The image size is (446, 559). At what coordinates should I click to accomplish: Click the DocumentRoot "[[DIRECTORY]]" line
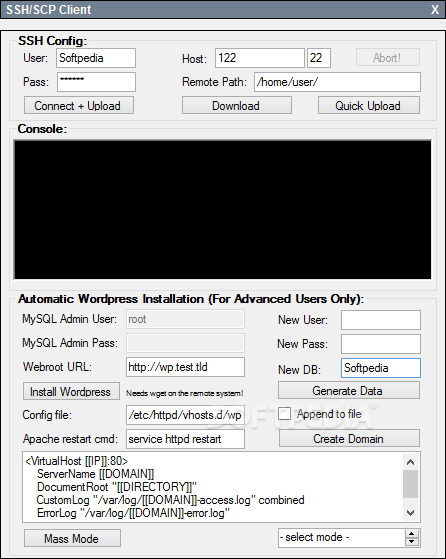117,487
